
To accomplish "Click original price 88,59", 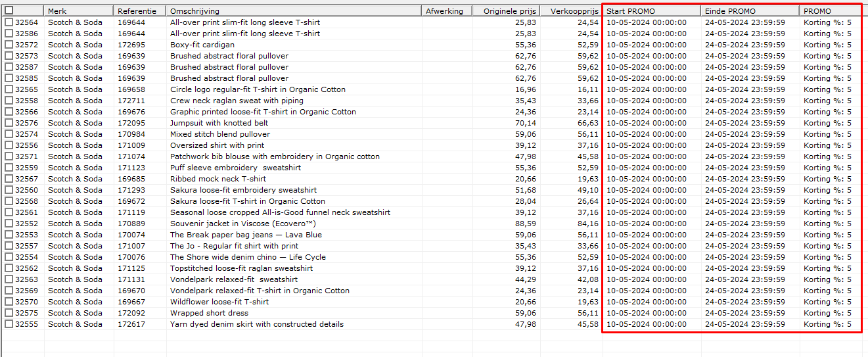I will coord(526,224).
